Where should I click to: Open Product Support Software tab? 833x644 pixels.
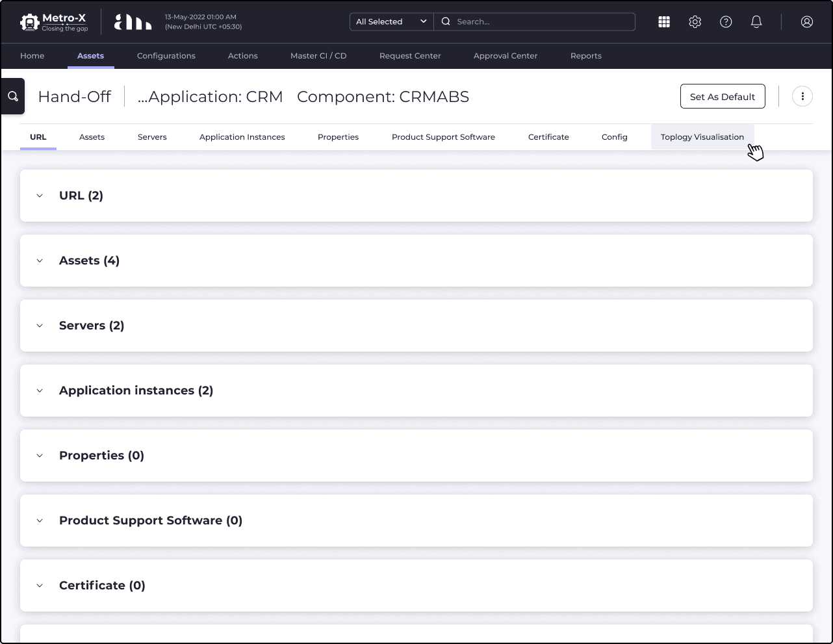[444, 137]
